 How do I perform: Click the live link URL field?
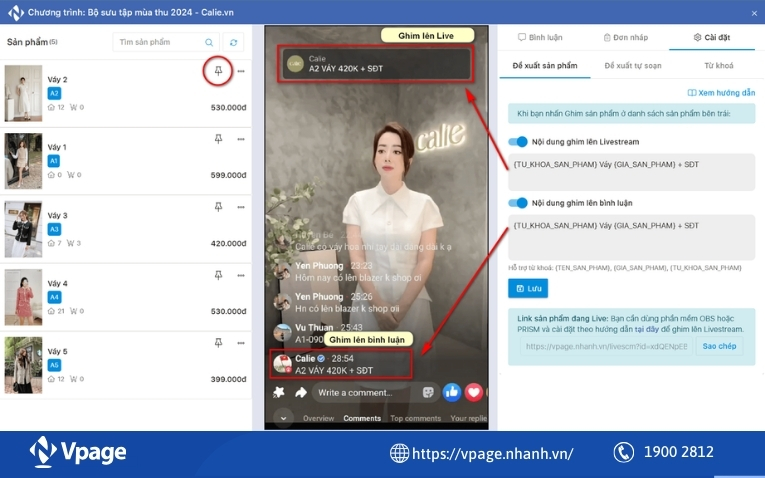pos(606,346)
